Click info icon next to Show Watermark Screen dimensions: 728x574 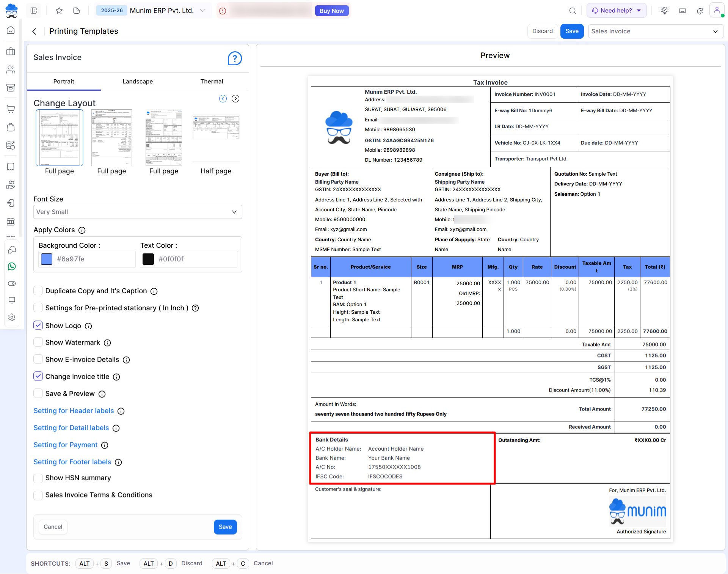coord(107,343)
